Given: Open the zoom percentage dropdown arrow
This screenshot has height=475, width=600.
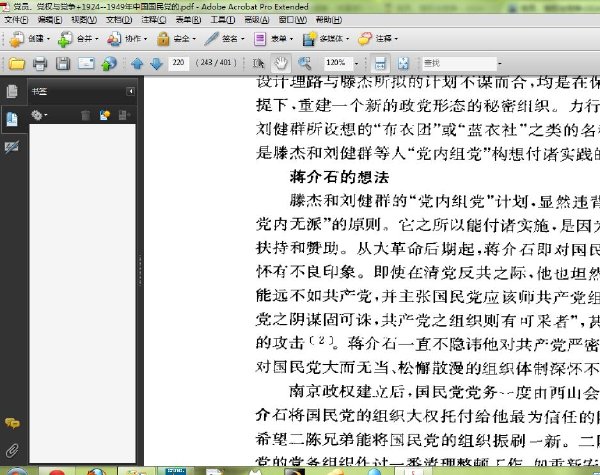Looking at the screenshot, I should click(356, 64).
